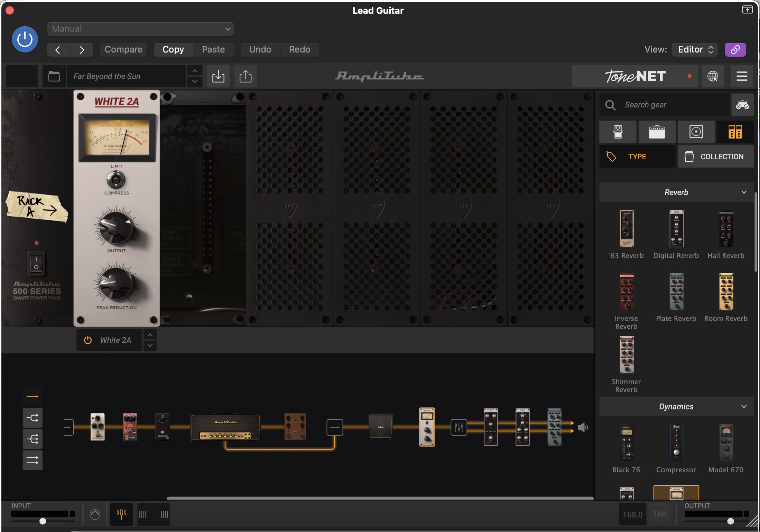
Task: Go to previous setting arrow
Action: (x=58, y=50)
